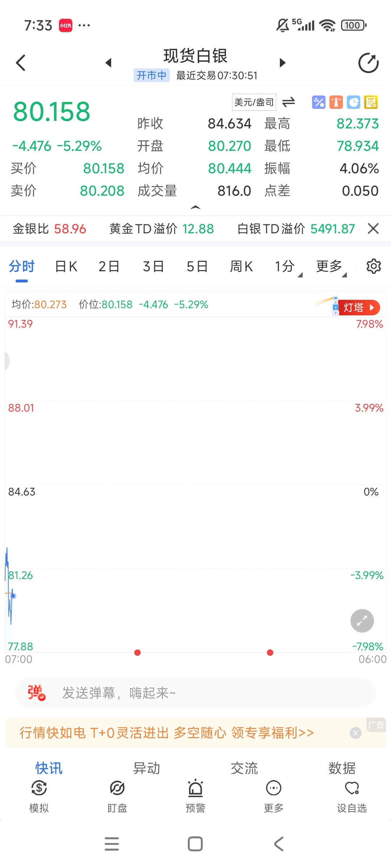This screenshot has height=868, width=391.
Task: Expand chart to fullscreen
Action: (x=362, y=621)
